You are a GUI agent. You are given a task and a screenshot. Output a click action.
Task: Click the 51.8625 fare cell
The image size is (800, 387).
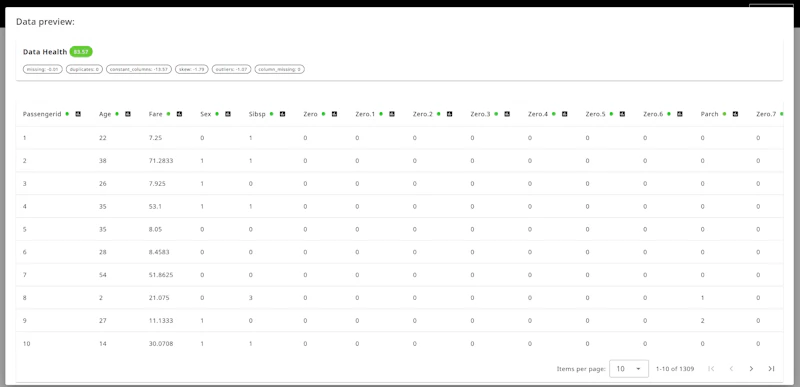tap(161, 275)
